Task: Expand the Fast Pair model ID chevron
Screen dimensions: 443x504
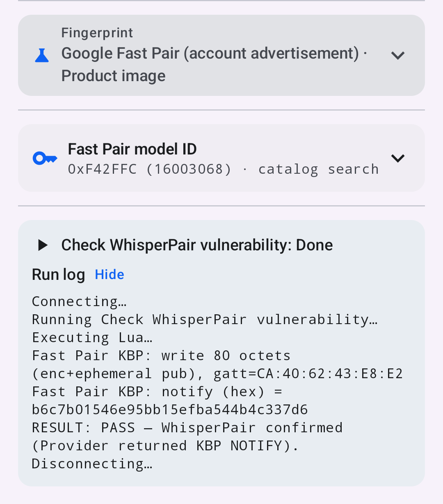Action: [x=398, y=158]
